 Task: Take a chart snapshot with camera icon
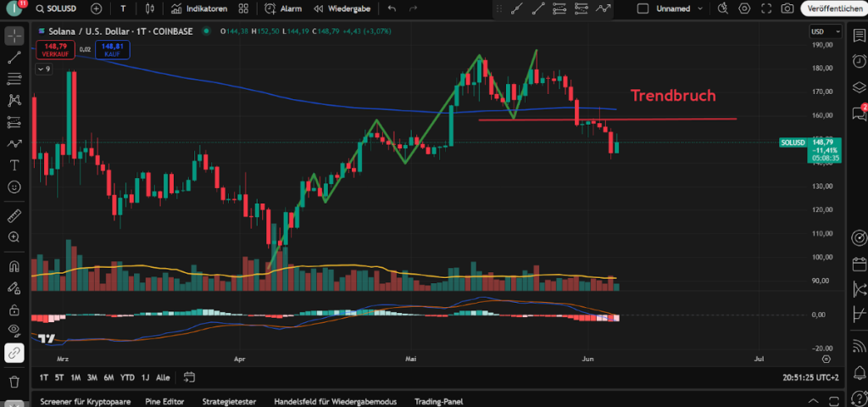coord(787,8)
